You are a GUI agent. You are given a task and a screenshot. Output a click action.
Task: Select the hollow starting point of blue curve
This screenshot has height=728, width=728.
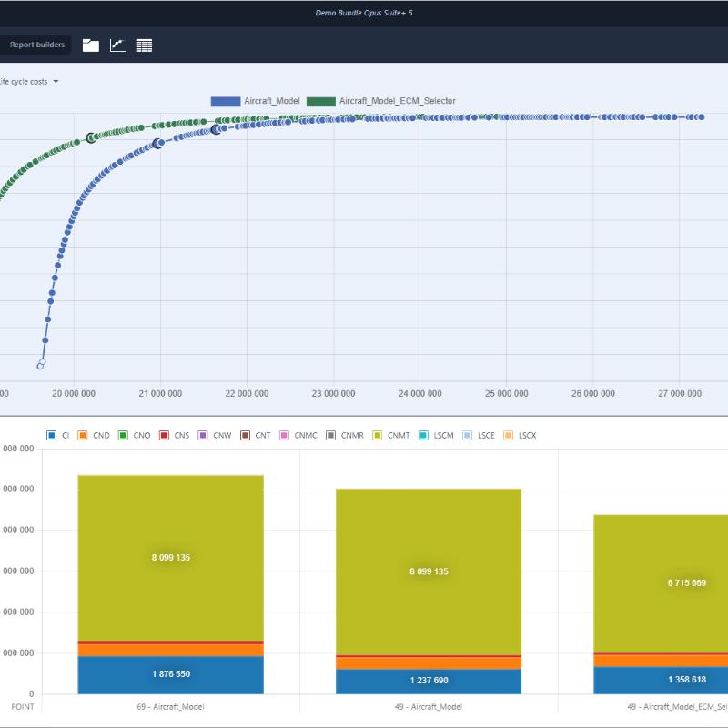(x=40, y=367)
